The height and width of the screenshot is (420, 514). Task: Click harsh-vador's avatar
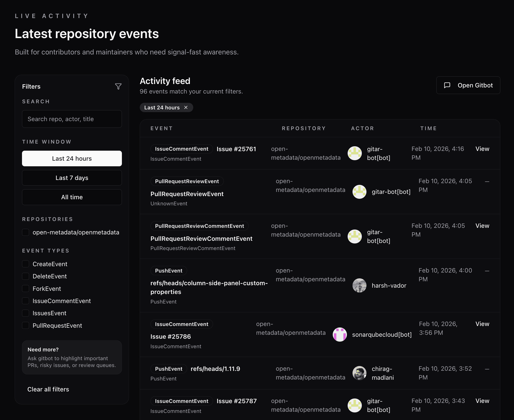(x=359, y=285)
